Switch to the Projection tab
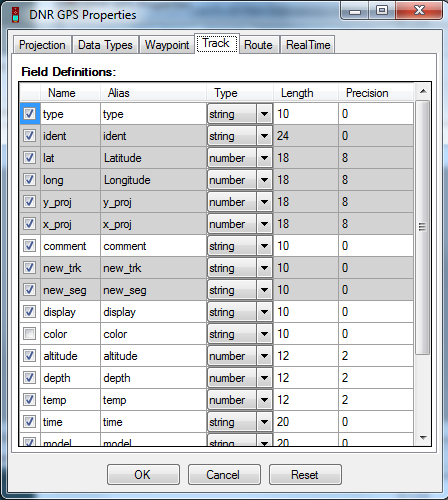This screenshot has height=500, width=448. pyautogui.click(x=42, y=45)
